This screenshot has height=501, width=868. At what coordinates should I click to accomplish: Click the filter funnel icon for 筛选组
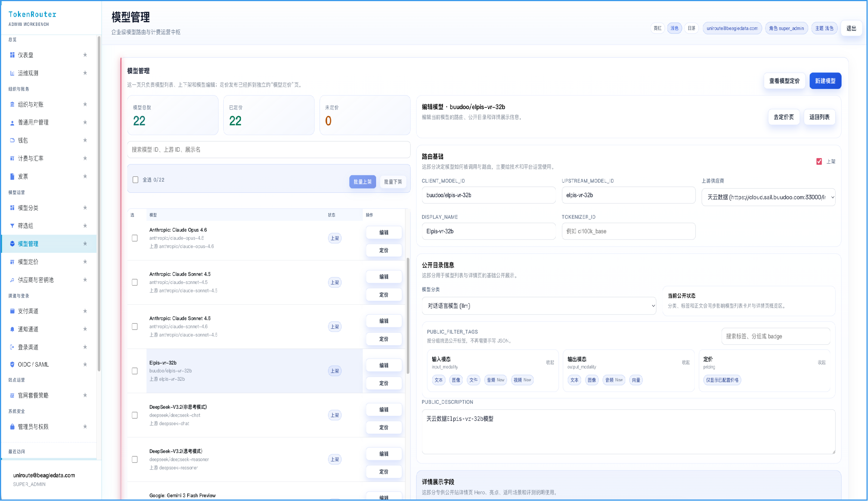12,226
